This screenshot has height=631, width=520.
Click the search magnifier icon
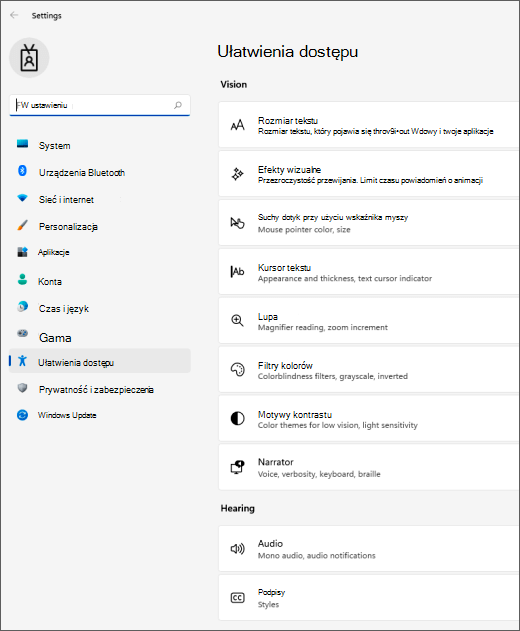click(178, 105)
